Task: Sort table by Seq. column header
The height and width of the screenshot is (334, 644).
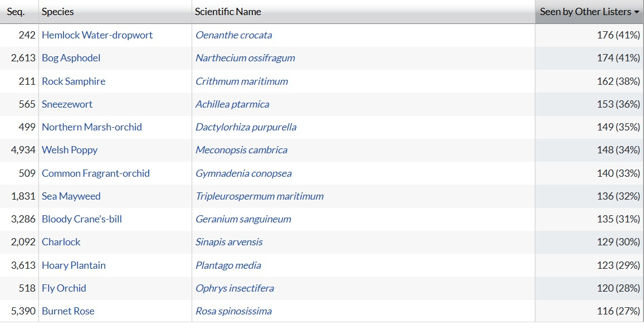Action: tap(16, 12)
